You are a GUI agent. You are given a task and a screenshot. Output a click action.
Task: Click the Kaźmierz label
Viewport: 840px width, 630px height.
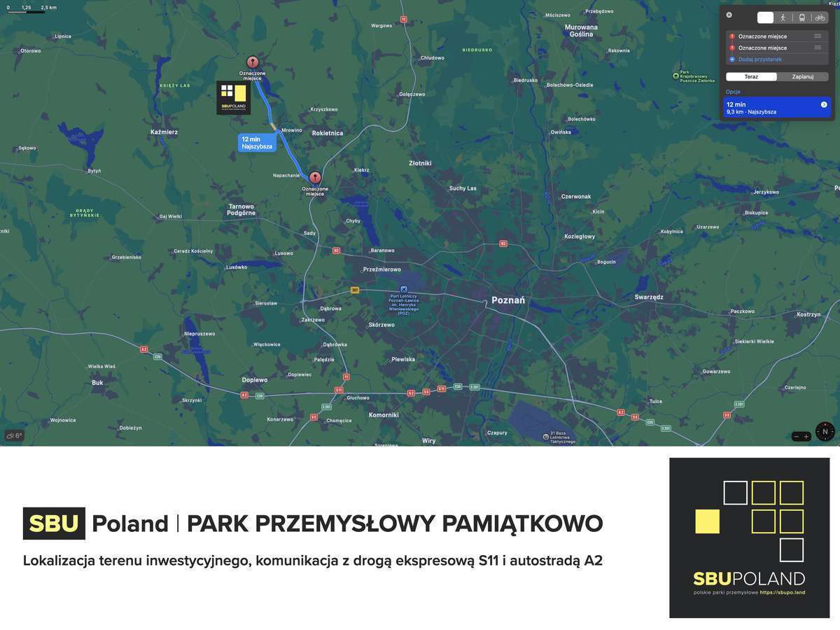(164, 132)
